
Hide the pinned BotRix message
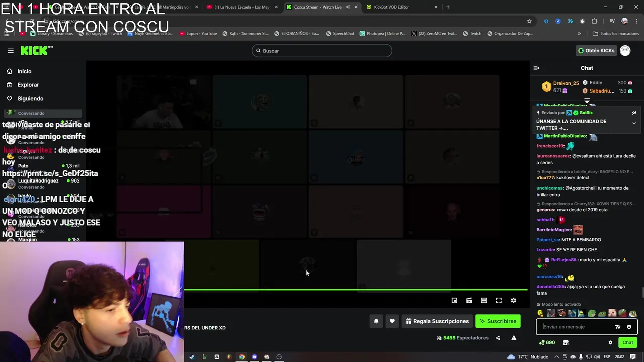(634, 113)
